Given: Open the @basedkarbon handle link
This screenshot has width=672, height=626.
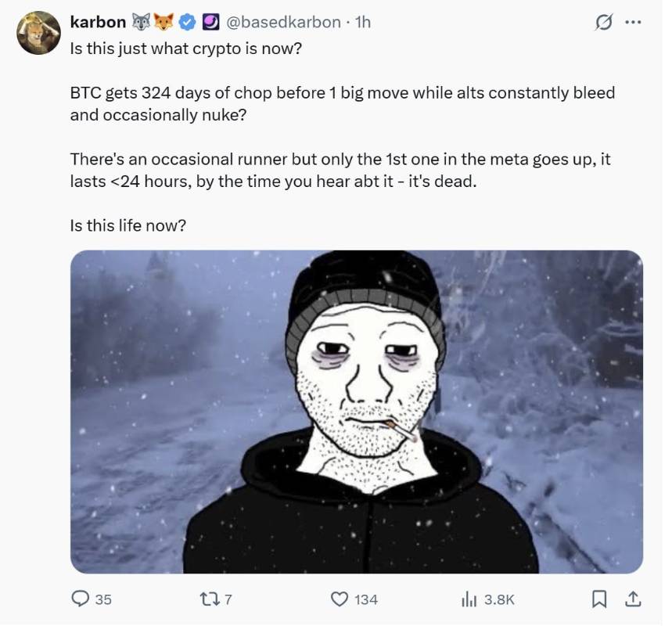Looking at the screenshot, I should click(284, 23).
